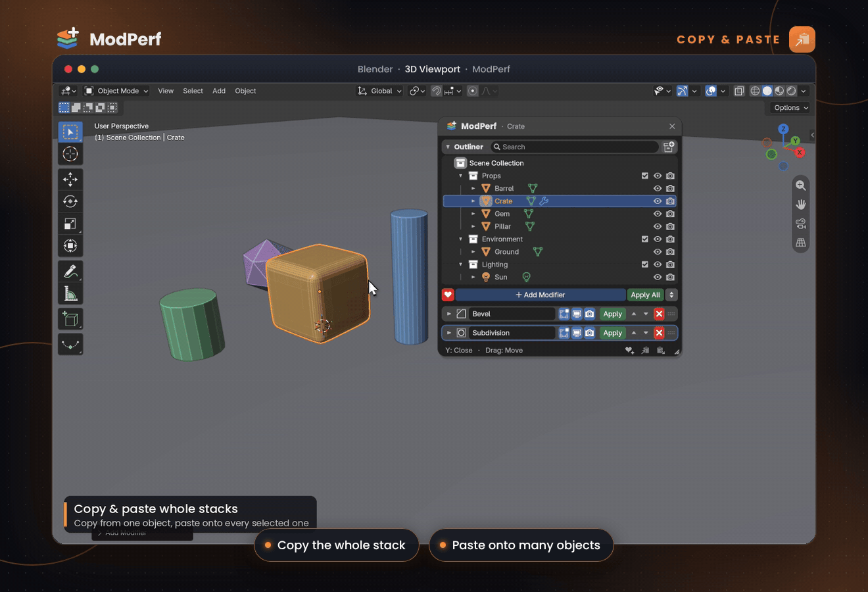Choose the Add Cube tool
Image resolution: width=868 pixels, height=592 pixels.
[70, 319]
